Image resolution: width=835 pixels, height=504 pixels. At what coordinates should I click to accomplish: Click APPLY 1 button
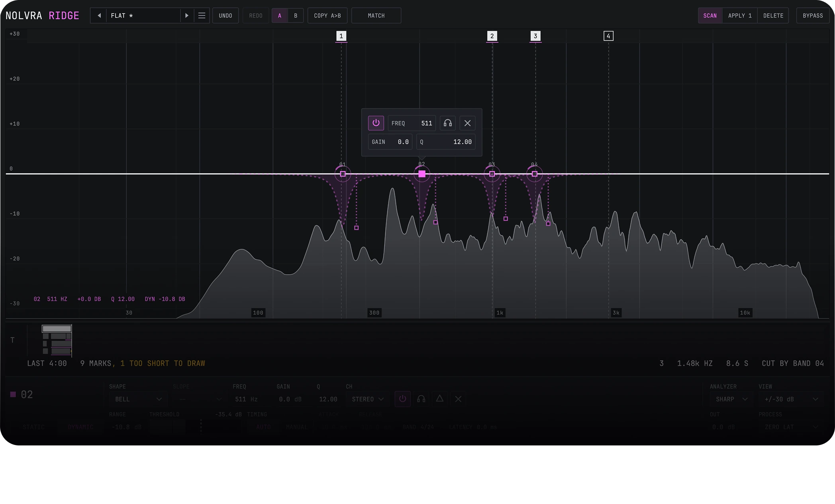click(740, 16)
